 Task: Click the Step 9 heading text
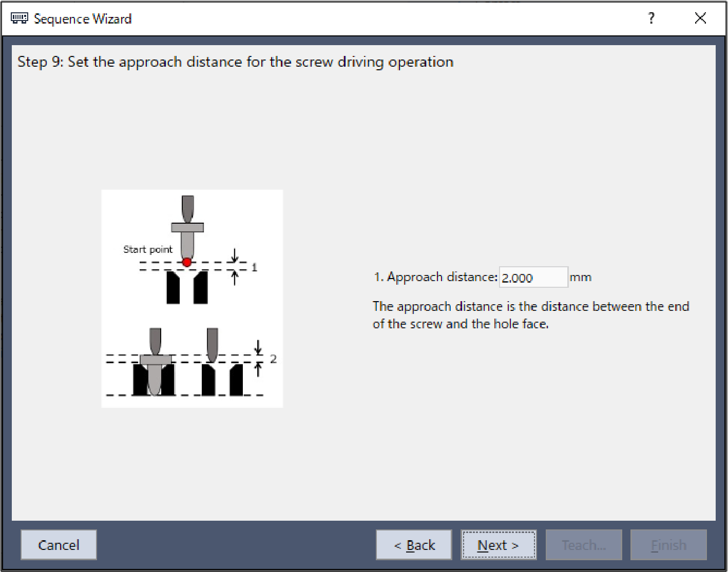coord(236,62)
